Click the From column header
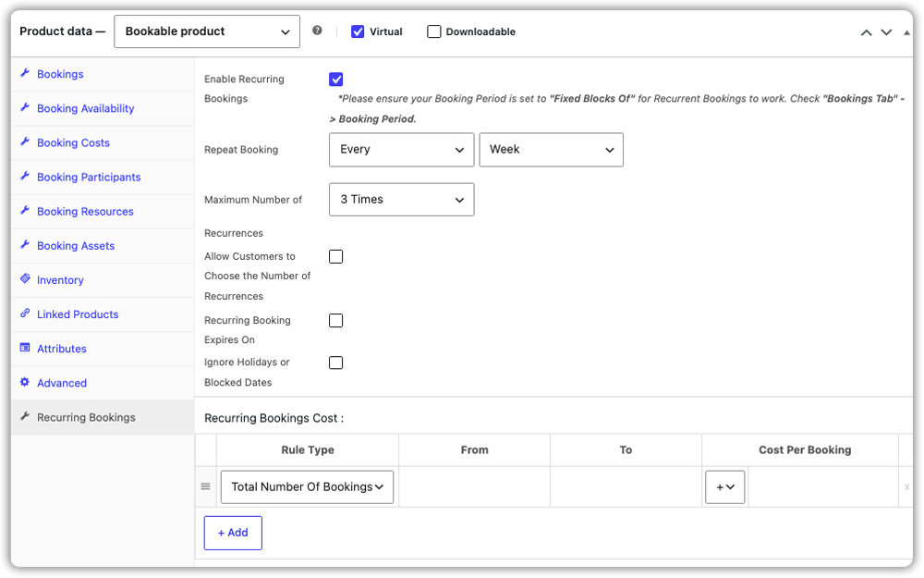924x578 pixels. point(474,450)
